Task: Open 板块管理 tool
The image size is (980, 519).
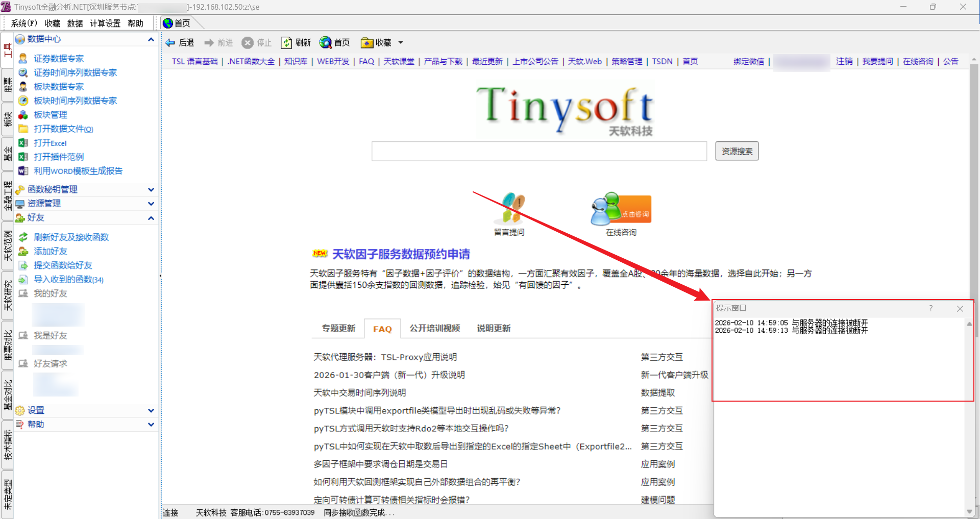Action: [x=50, y=115]
